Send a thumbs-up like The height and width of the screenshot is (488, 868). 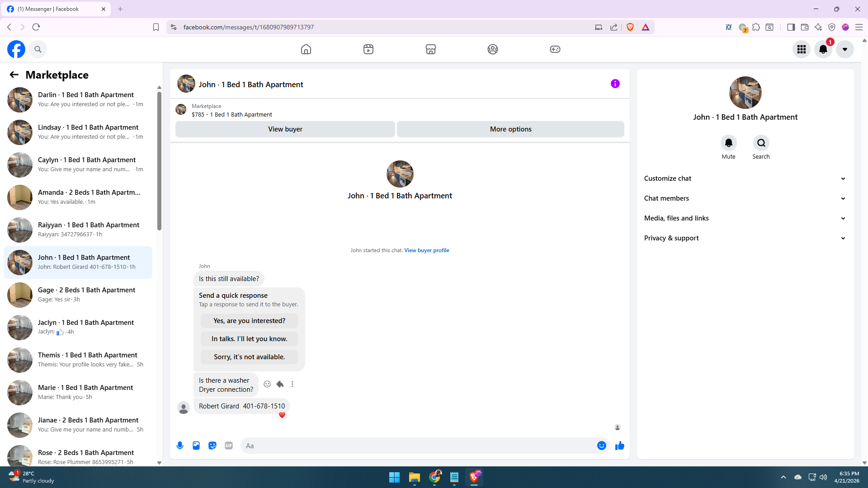(x=619, y=446)
